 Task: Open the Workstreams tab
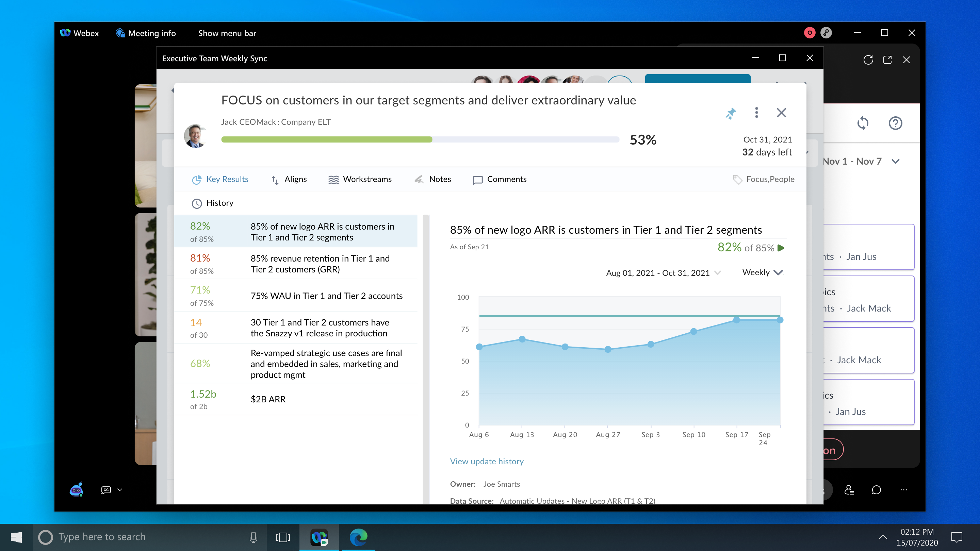tap(360, 180)
